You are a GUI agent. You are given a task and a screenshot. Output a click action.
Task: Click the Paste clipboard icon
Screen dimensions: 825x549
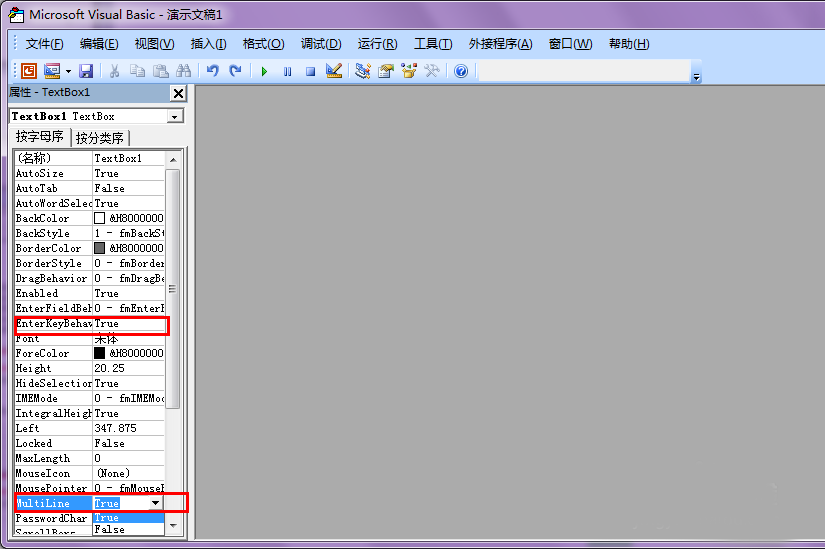(160, 71)
